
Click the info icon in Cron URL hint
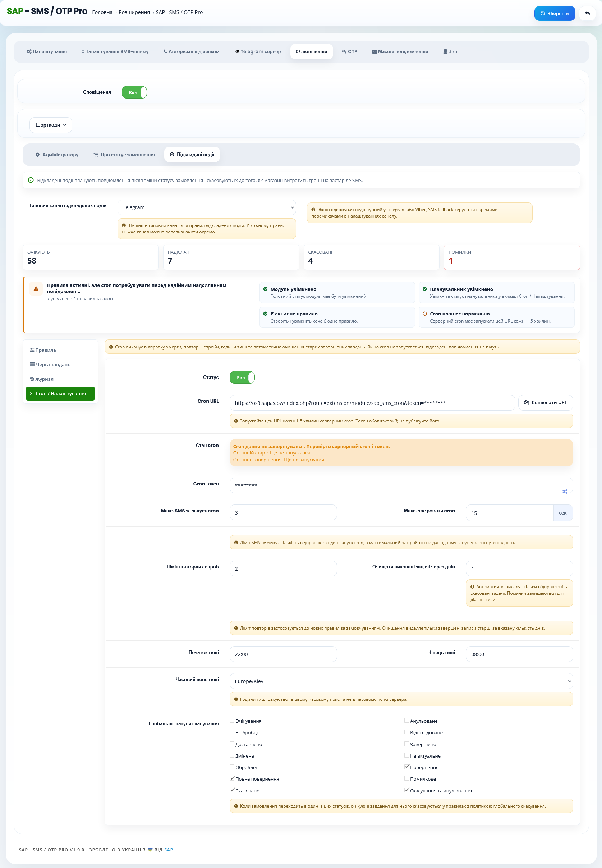236,421
